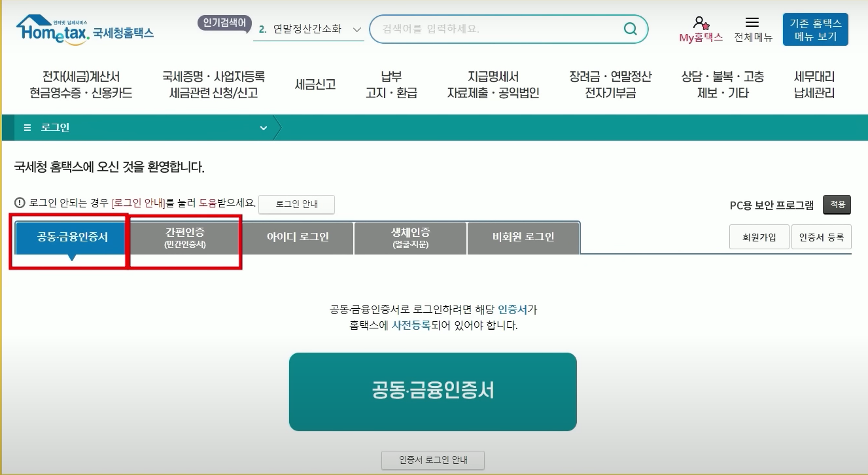Switch to the 아이디 로그인 tab
This screenshot has width=868, height=475.
click(297, 237)
